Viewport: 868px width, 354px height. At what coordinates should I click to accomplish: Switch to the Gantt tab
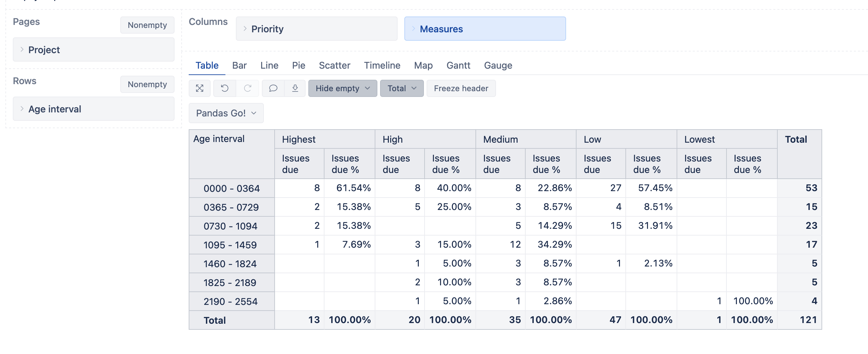tap(458, 65)
